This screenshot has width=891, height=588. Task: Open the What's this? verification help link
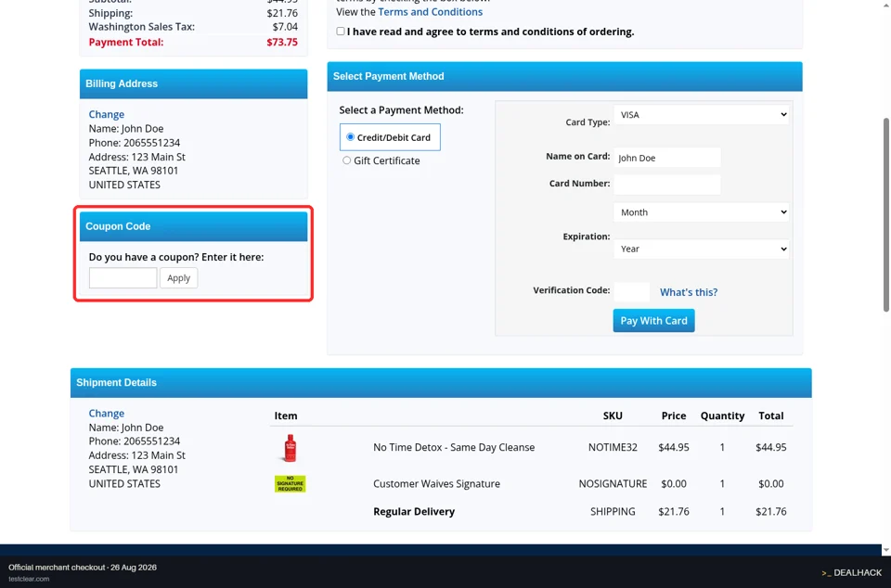pos(688,292)
